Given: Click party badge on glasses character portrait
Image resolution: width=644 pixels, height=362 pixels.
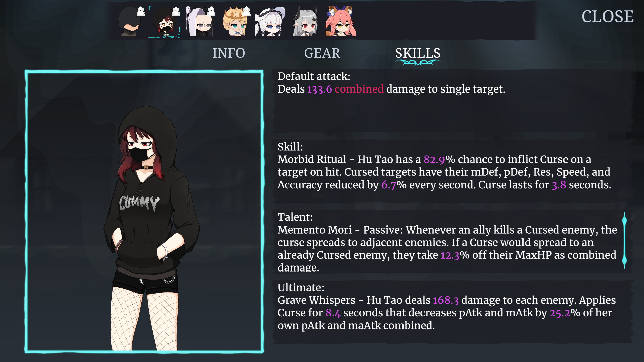Looking at the screenshot, I should [x=211, y=12].
